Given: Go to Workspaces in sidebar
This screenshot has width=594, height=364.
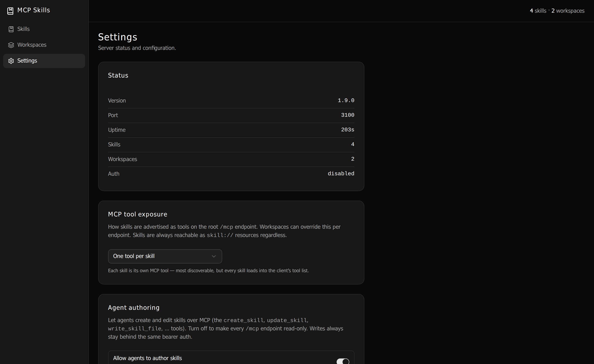Looking at the screenshot, I should point(44,45).
